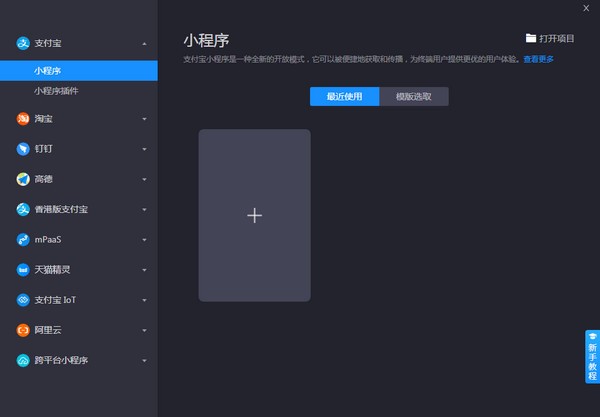Expand the 跨平台小程序 dropdown arrow
The width and height of the screenshot is (600, 417).
coord(144,360)
